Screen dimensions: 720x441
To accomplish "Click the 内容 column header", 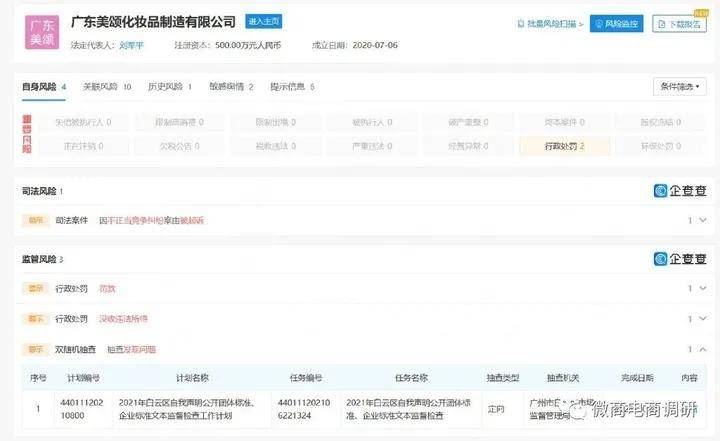I will tap(689, 378).
